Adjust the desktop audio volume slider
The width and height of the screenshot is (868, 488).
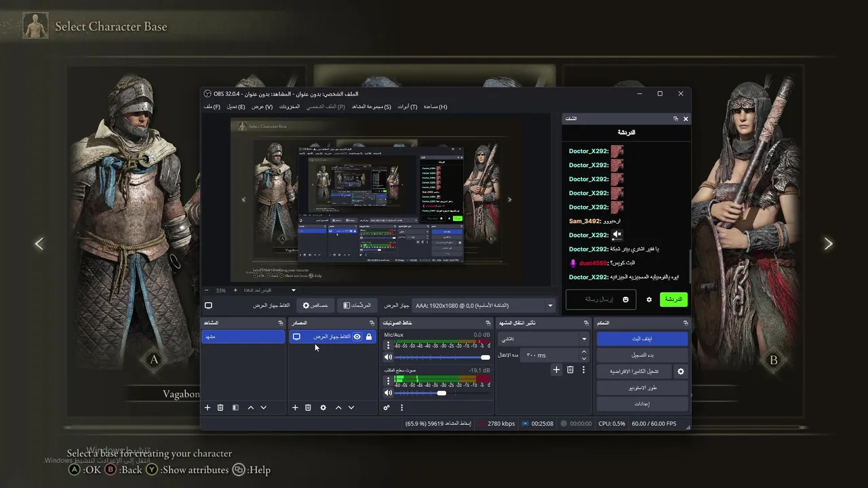tap(441, 393)
